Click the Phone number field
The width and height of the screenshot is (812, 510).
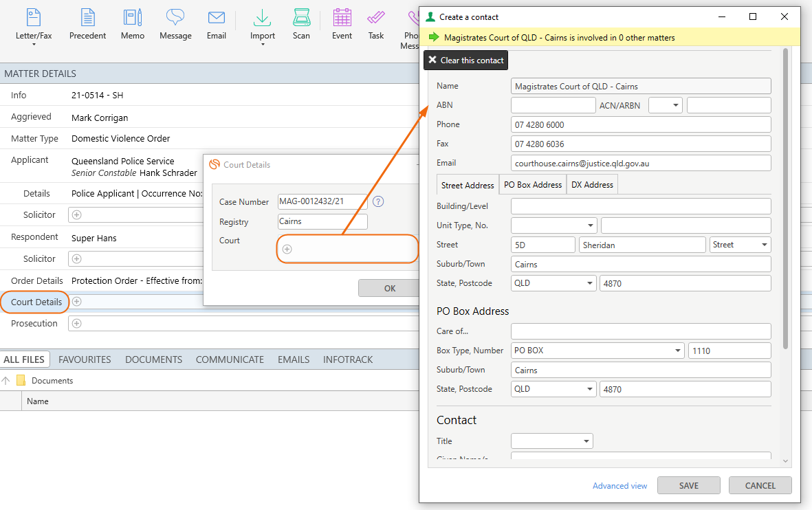point(641,124)
